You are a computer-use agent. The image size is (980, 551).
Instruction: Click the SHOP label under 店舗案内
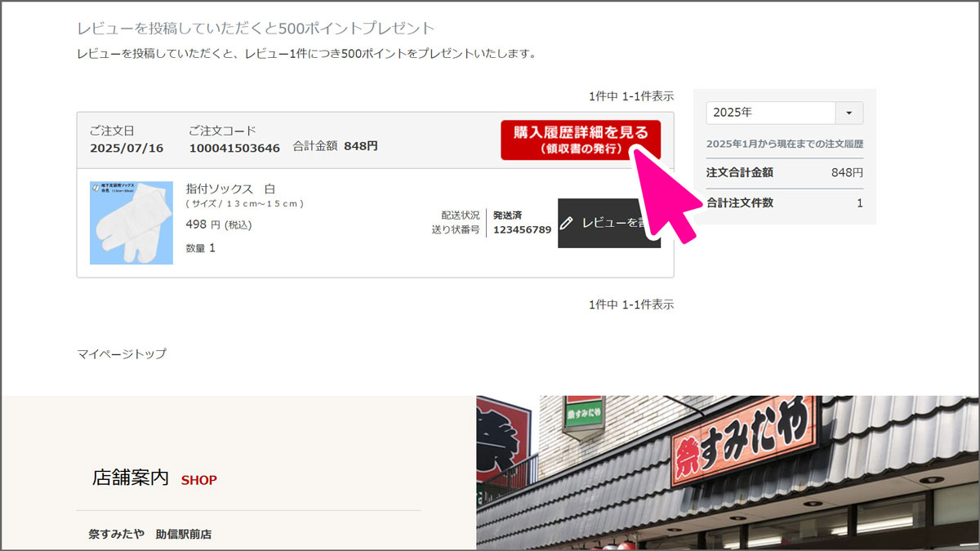coord(198,480)
